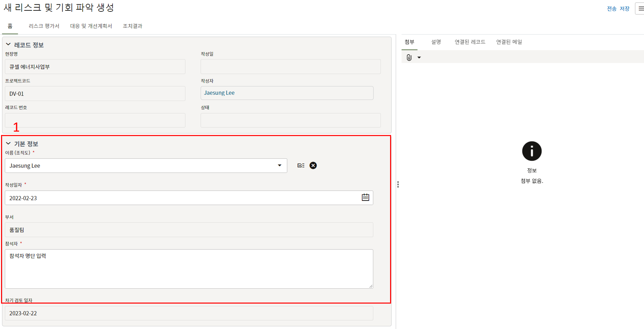Select the 연결된 레코드 tab
Viewport: 644px width, 329px height.
coord(470,42)
